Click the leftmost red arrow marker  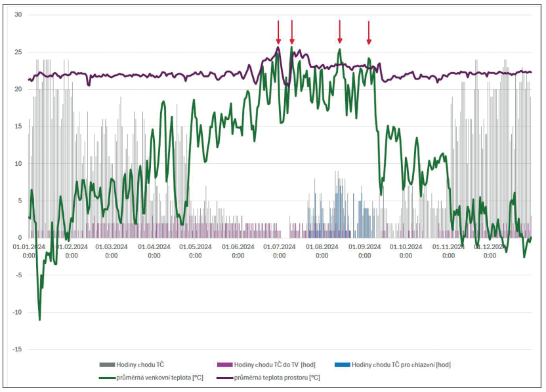[278, 31]
